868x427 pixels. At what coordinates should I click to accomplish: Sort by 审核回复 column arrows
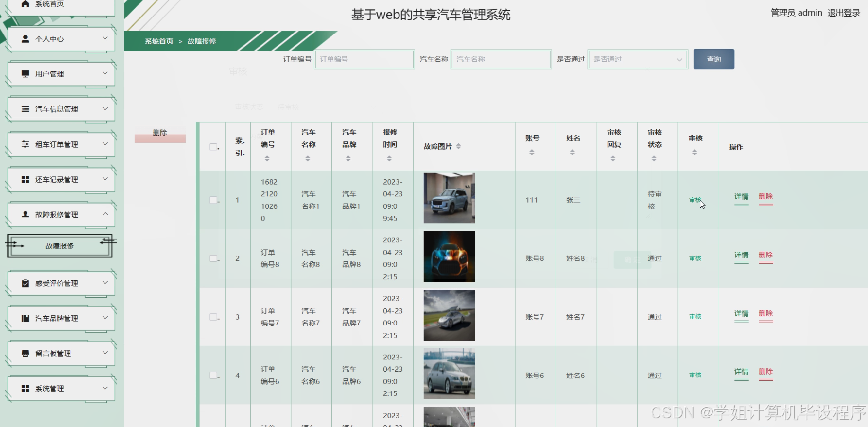pyautogui.click(x=613, y=159)
